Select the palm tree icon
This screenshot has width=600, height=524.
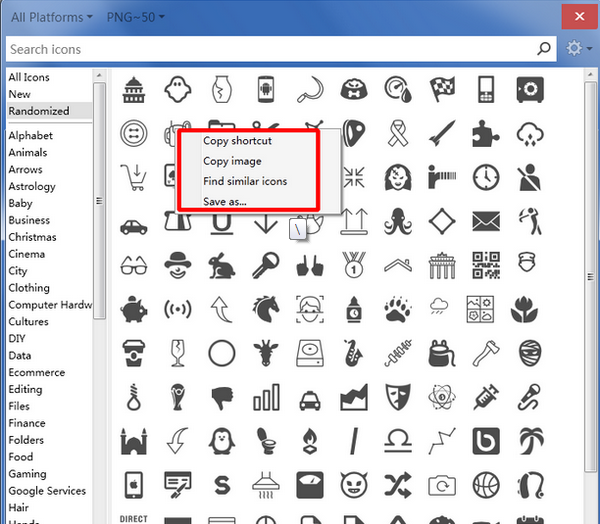pyautogui.click(x=529, y=441)
